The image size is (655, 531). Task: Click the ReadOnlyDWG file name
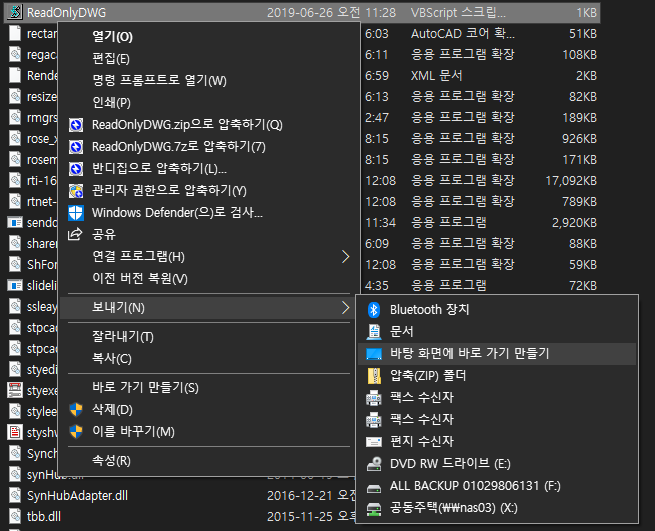(x=66, y=13)
